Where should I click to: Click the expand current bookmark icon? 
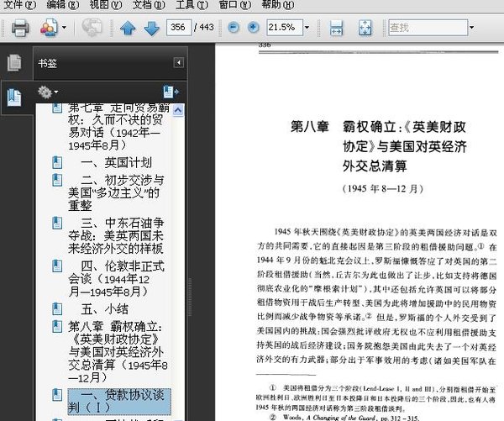[171, 92]
